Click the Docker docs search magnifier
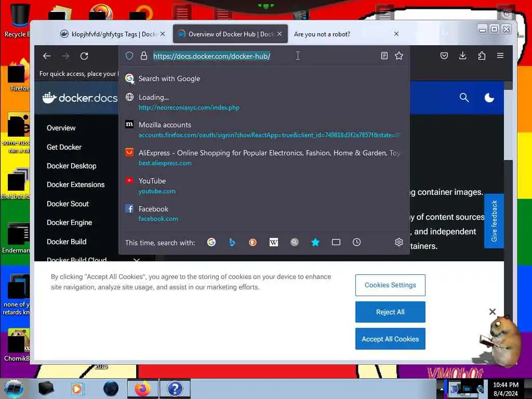 tap(464, 98)
